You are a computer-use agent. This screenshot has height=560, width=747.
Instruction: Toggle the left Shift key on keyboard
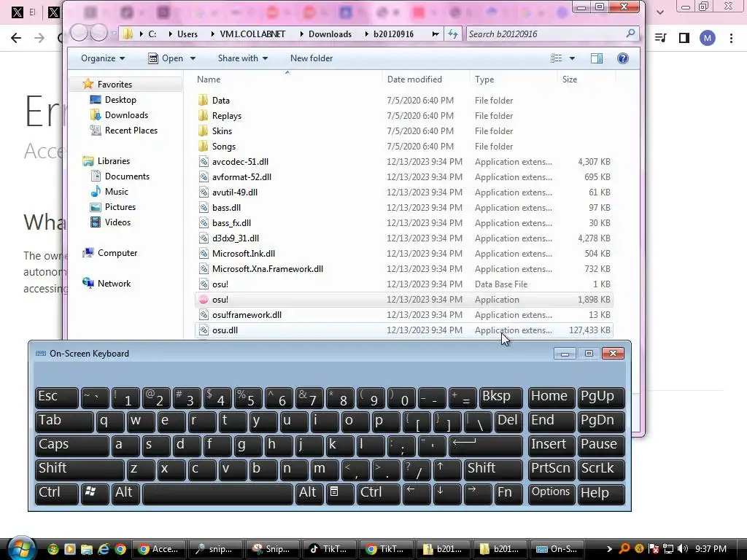(x=79, y=470)
